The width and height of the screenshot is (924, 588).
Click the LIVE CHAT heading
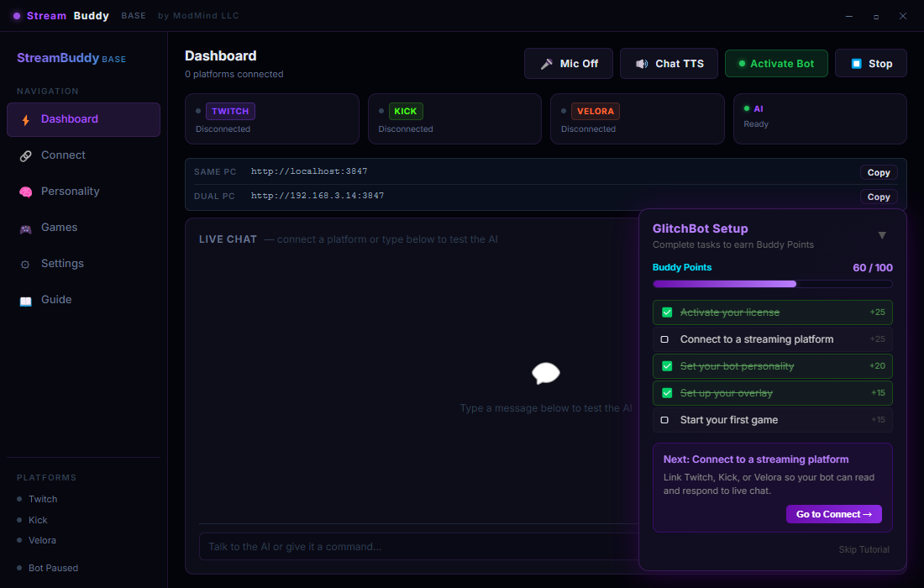click(228, 239)
